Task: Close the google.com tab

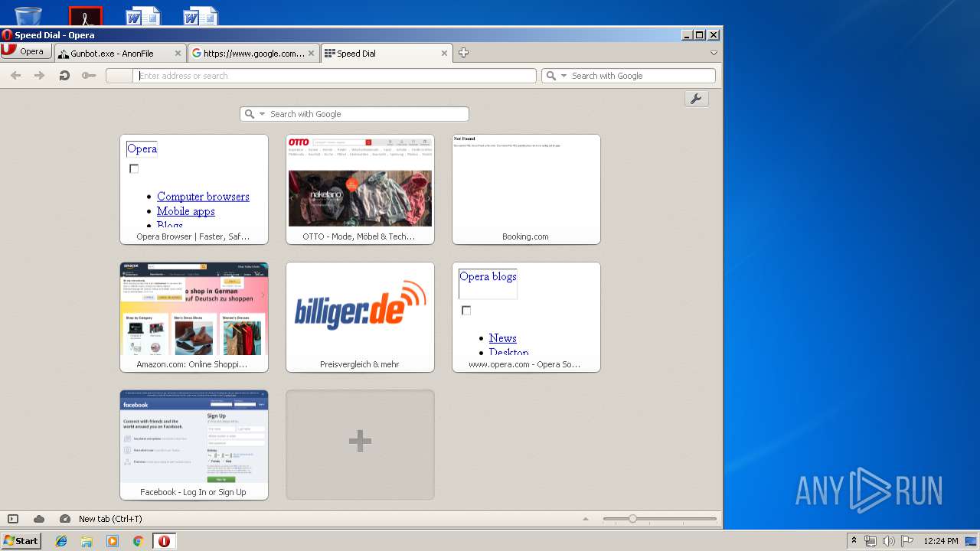Action: [x=311, y=54]
